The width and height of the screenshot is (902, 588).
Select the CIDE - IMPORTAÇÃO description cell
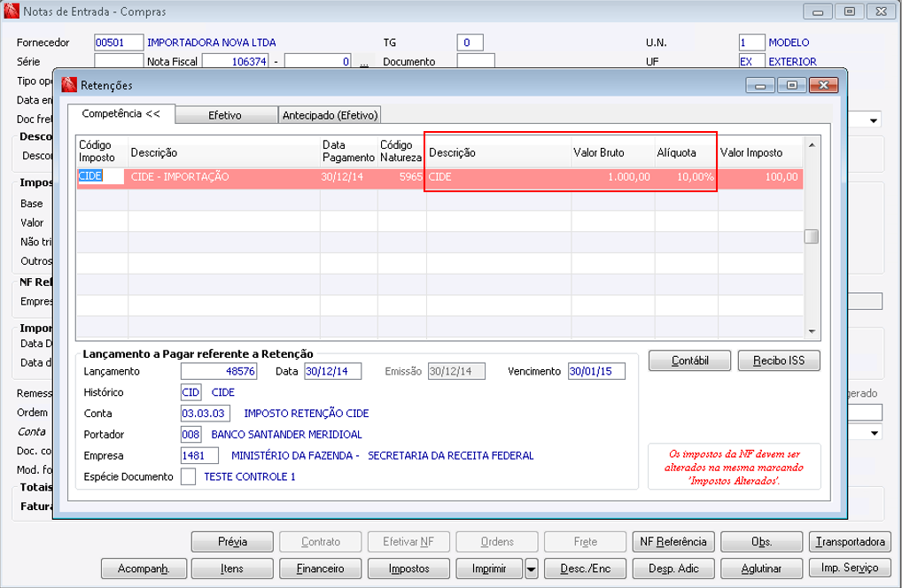click(224, 176)
